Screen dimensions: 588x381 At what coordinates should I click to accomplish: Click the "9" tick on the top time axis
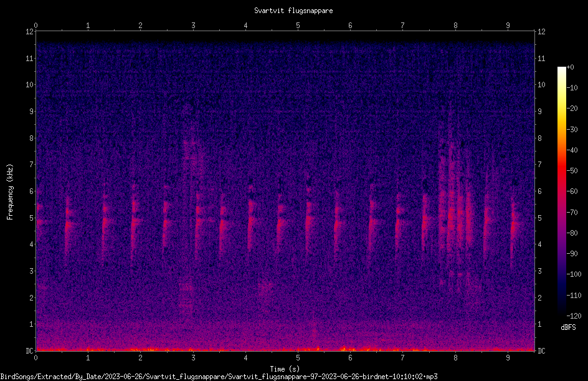(508, 25)
